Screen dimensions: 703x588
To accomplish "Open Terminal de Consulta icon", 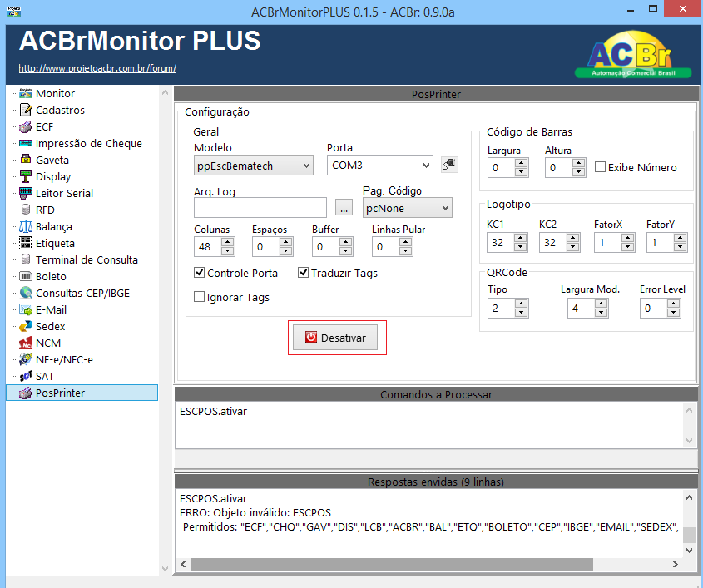I will pyautogui.click(x=26, y=259).
